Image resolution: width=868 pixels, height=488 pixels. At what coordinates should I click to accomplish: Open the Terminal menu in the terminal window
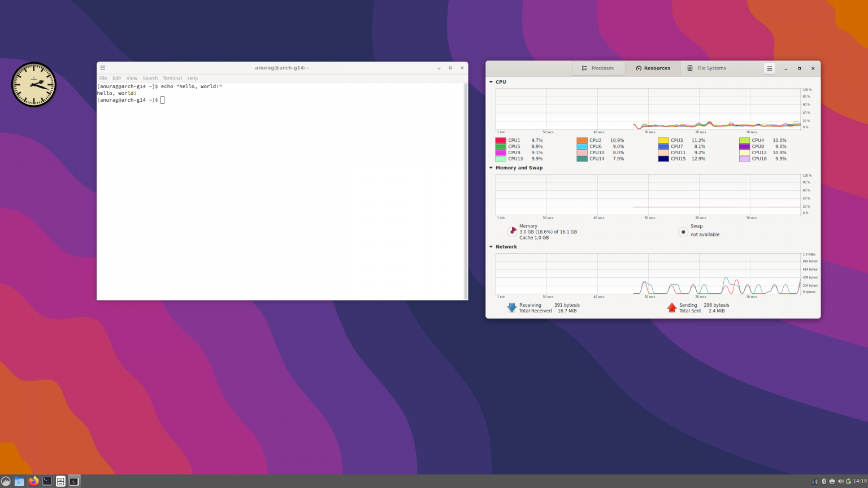pos(172,78)
